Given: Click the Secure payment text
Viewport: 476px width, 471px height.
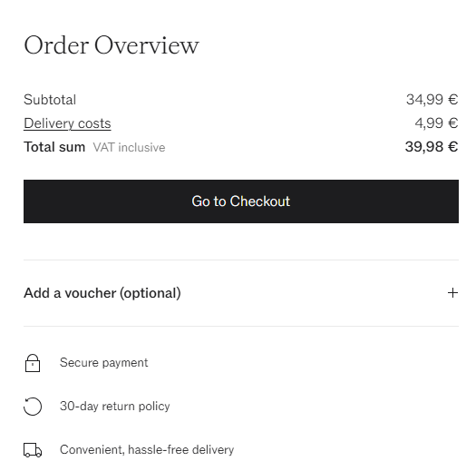Looking at the screenshot, I should [x=104, y=362].
